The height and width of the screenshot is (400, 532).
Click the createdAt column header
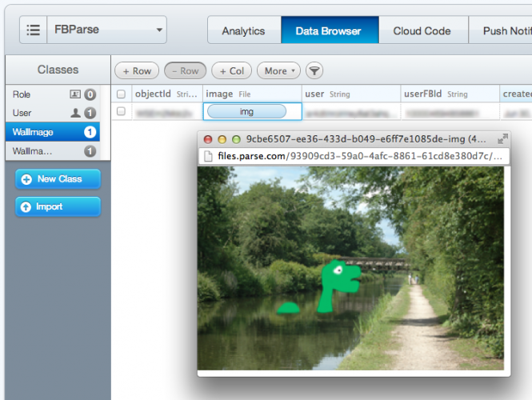click(x=516, y=94)
